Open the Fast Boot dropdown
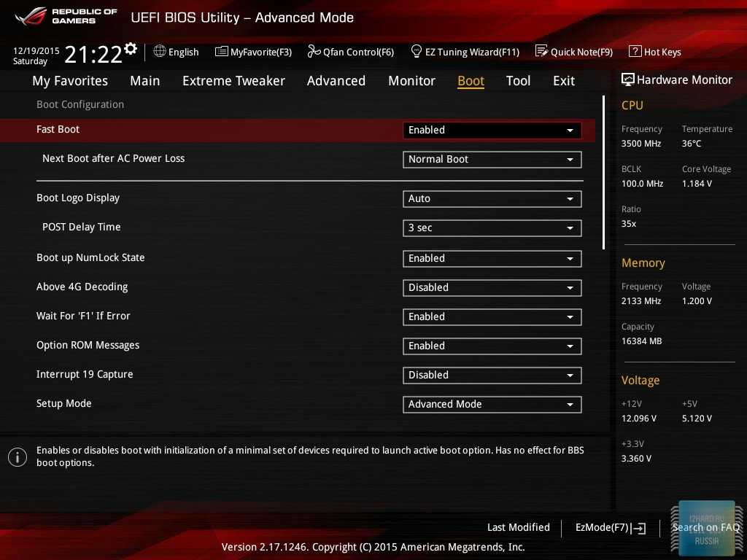747x560 pixels. pos(492,131)
